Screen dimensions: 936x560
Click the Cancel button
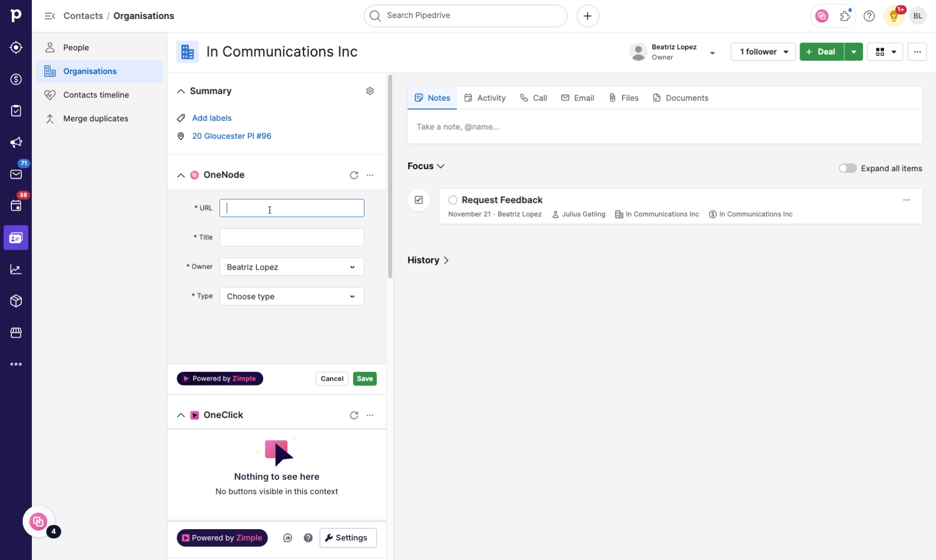tap(332, 378)
